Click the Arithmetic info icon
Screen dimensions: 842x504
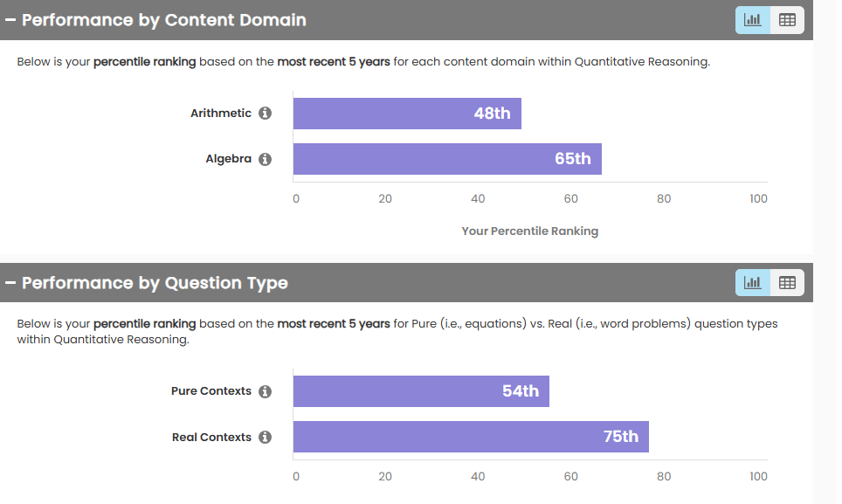coord(266,114)
